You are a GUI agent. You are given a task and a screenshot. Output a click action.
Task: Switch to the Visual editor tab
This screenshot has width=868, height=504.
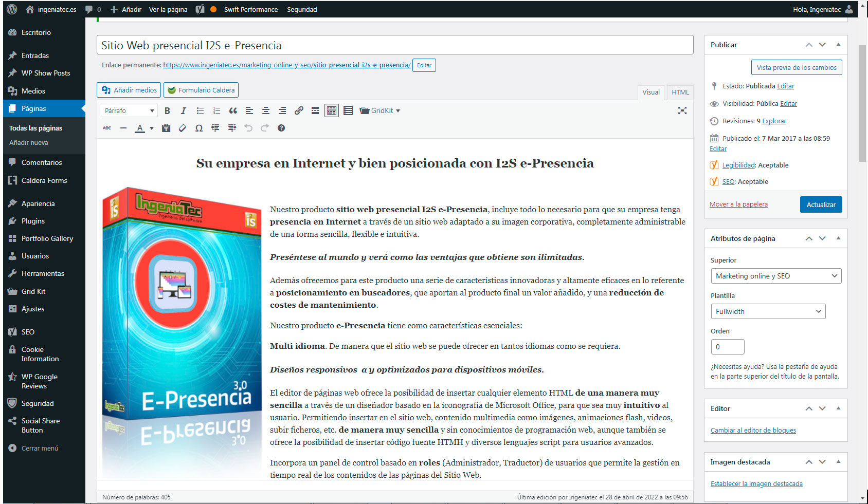point(651,92)
